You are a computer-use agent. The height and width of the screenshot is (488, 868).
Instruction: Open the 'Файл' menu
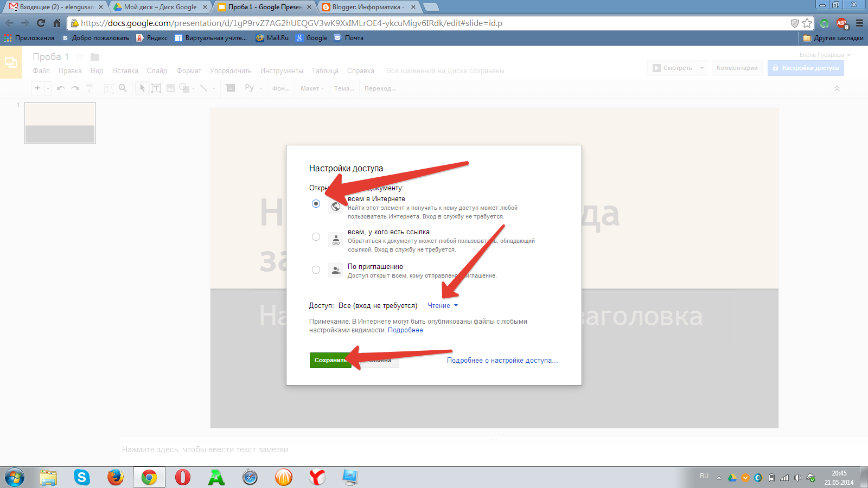coord(41,71)
